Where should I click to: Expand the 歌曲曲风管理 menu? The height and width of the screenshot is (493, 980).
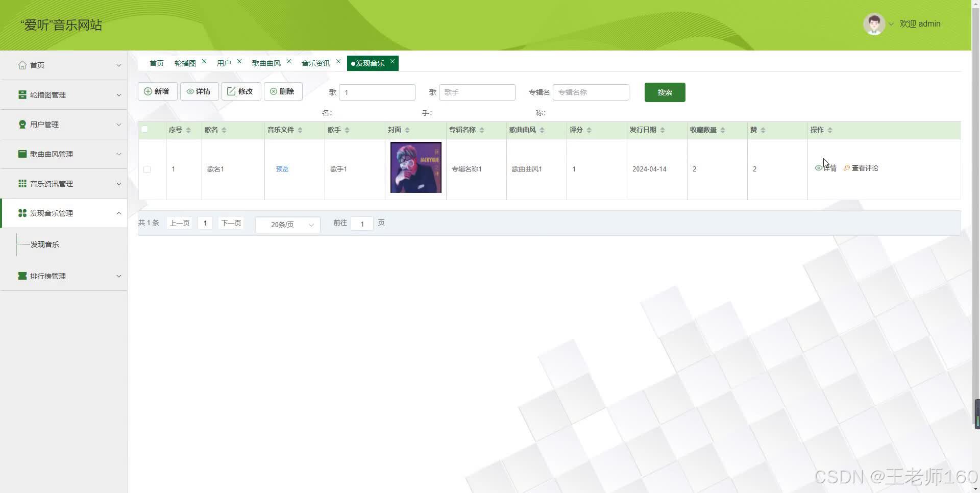point(119,154)
